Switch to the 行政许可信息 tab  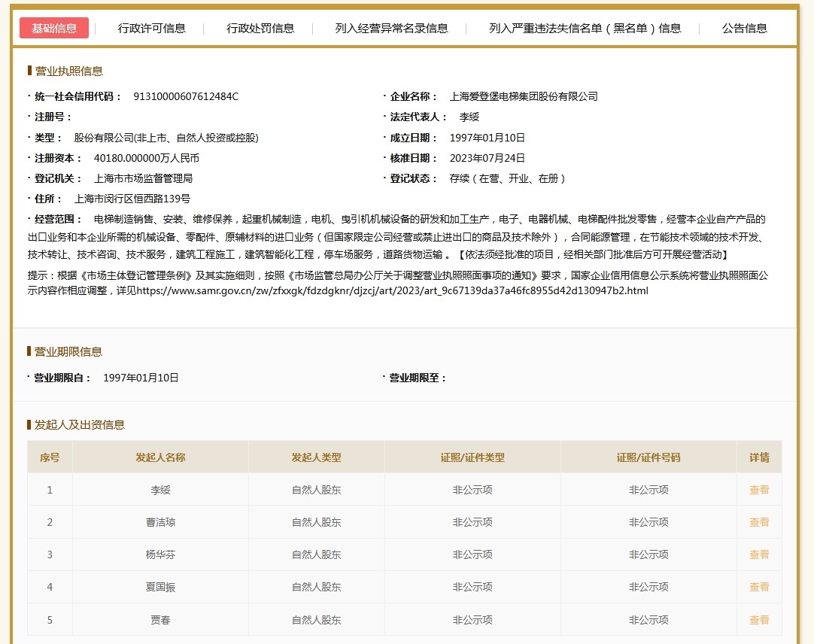tap(151, 29)
